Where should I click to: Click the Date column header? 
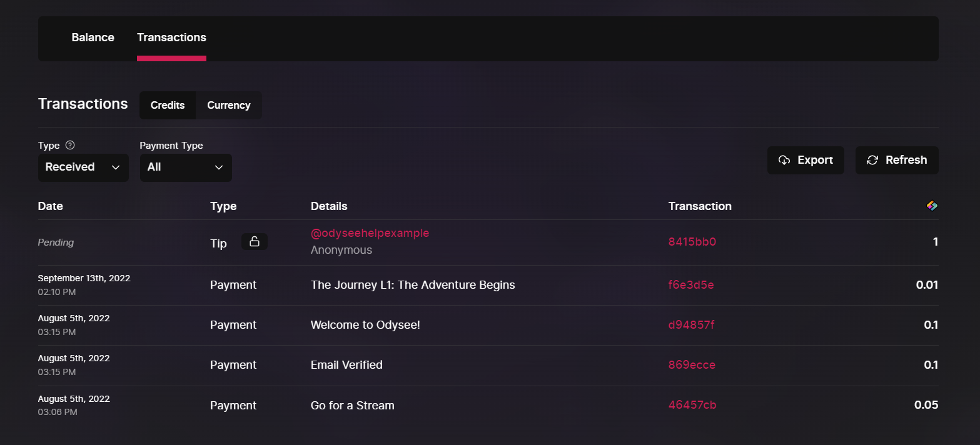pos(51,206)
